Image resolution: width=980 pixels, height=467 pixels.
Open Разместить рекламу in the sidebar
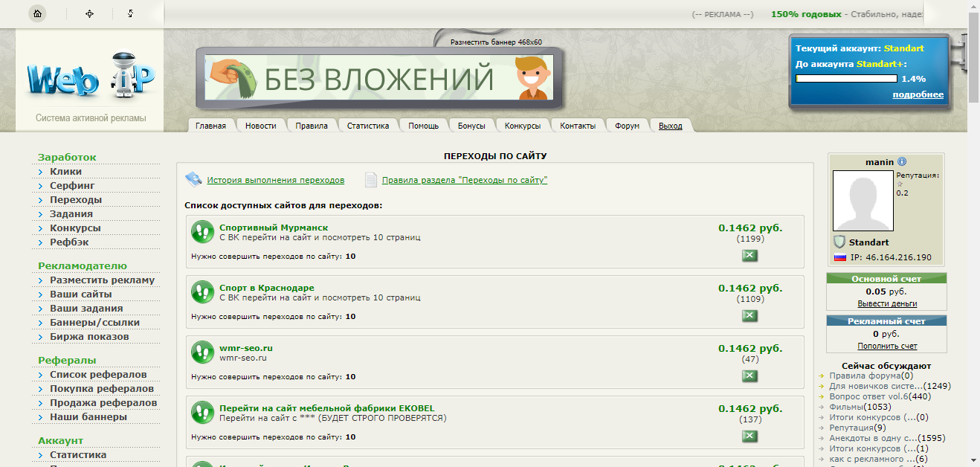(102, 280)
